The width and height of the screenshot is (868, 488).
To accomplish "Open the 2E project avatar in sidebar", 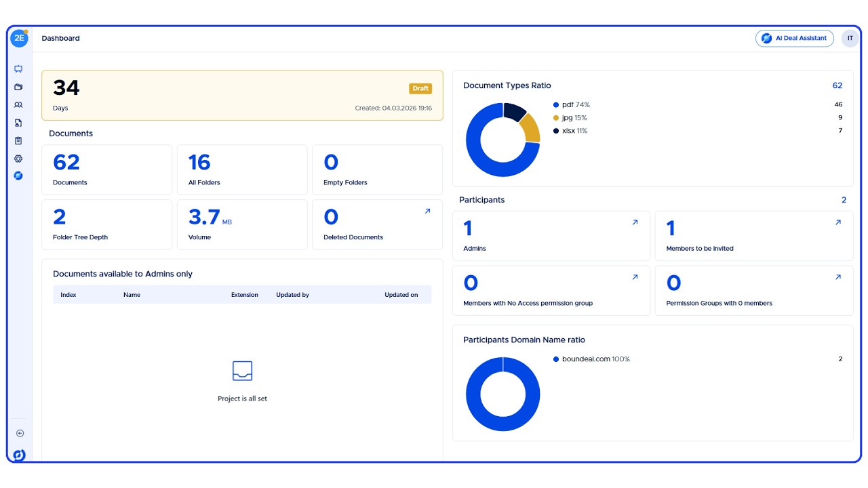I will point(19,39).
